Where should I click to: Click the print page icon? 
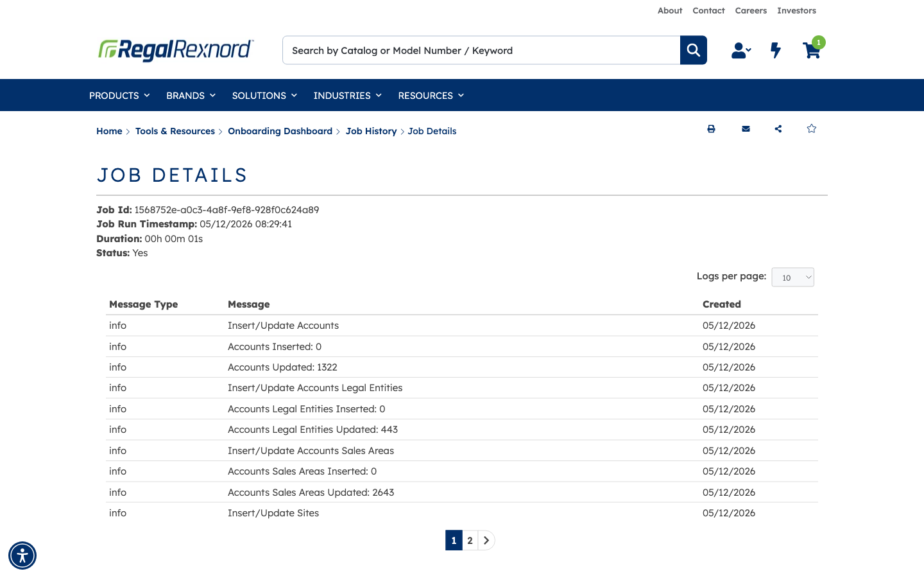(x=711, y=129)
